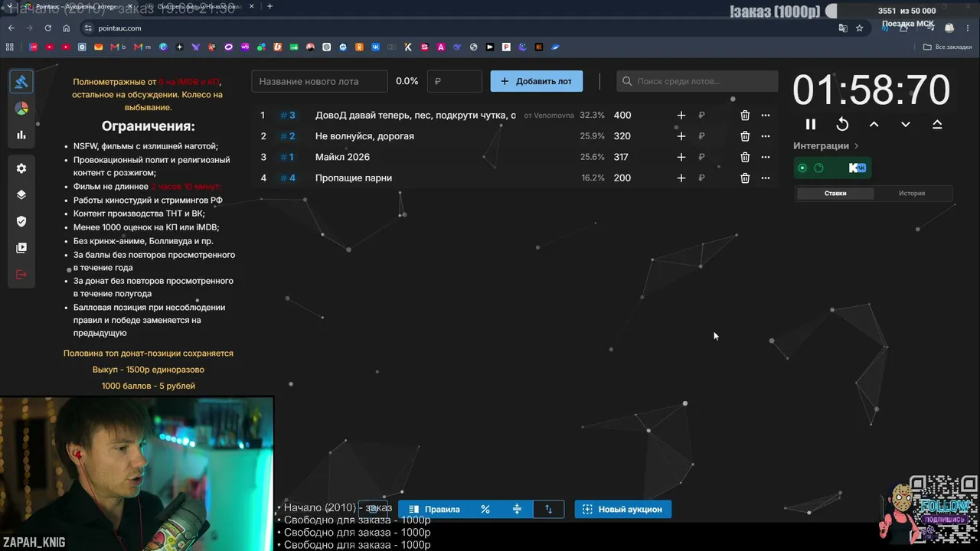Click the split/compact rows toolbar icon
Viewport: 980px width, 551px height.
[x=517, y=509]
